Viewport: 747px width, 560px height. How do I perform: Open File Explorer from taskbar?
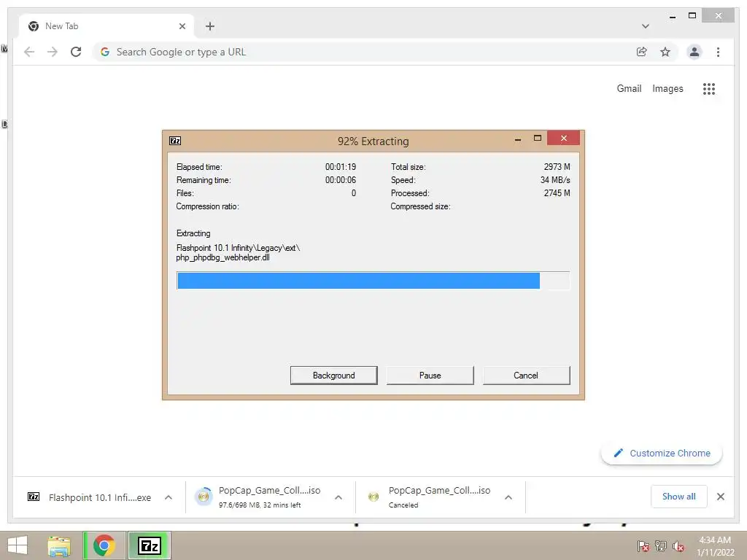59,545
